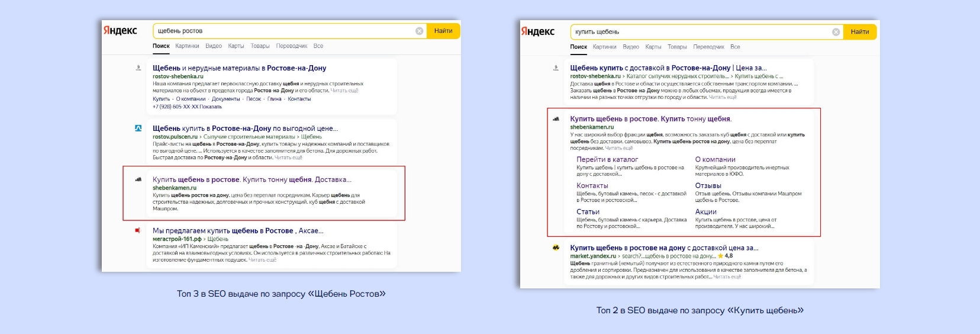
Task: Open 'Купить щебень в ростове. Купить тонну щебня.' title
Action: point(651,119)
